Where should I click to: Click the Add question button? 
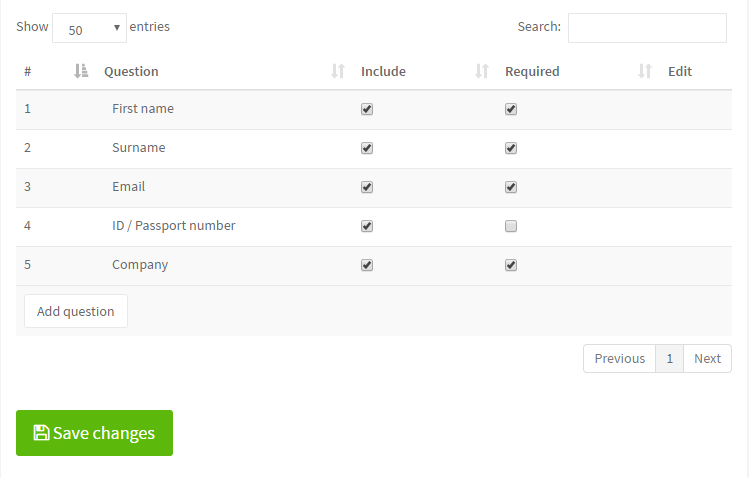(76, 311)
